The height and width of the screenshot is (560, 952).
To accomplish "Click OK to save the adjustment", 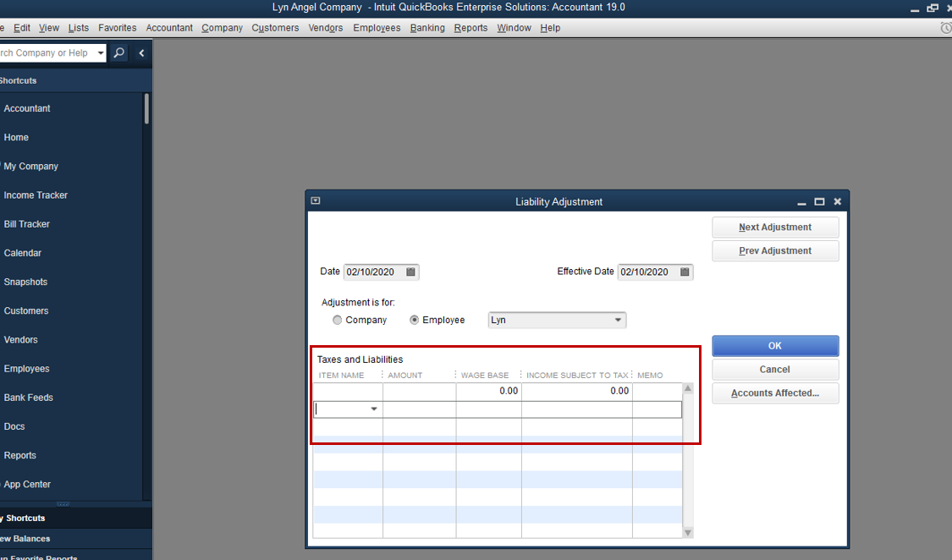I will pos(774,346).
